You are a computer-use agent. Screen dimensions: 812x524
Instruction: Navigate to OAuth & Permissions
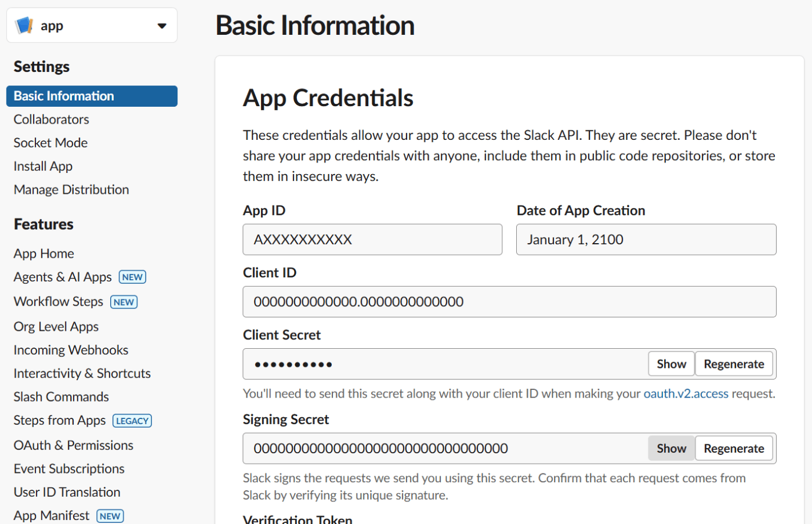click(74, 445)
